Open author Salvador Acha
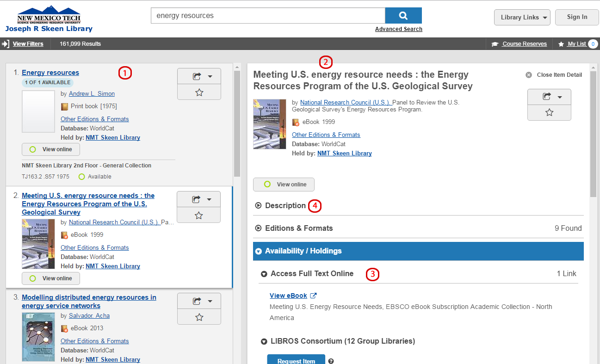This screenshot has width=600, height=364. (x=89, y=315)
